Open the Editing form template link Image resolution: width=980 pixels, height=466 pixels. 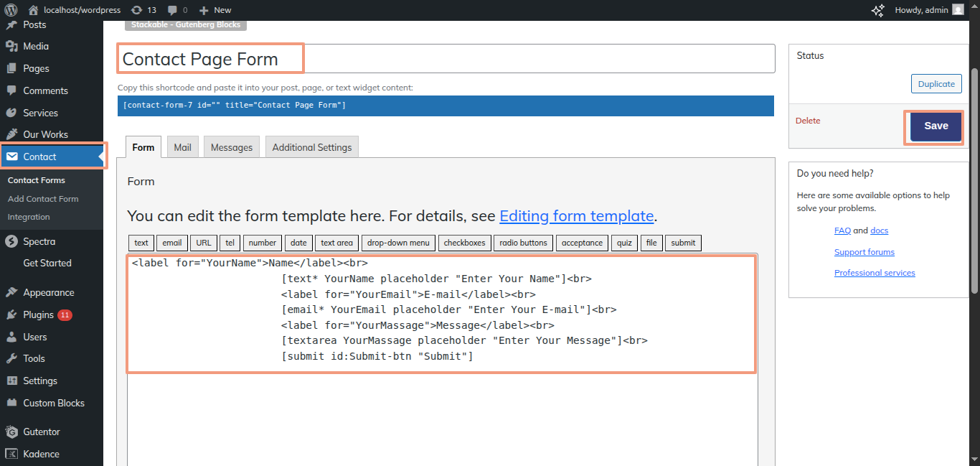tap(576, 216)
